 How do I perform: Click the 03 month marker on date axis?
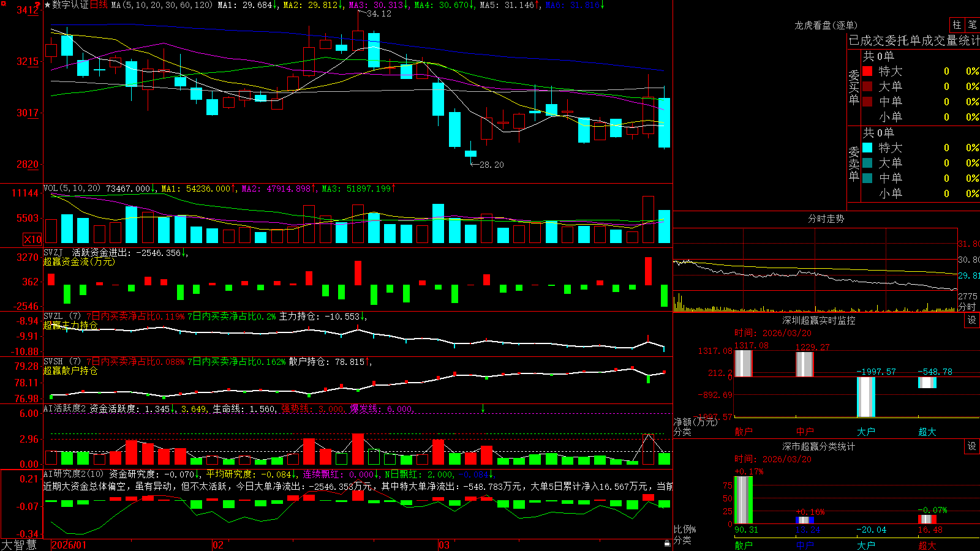point(444,545)
